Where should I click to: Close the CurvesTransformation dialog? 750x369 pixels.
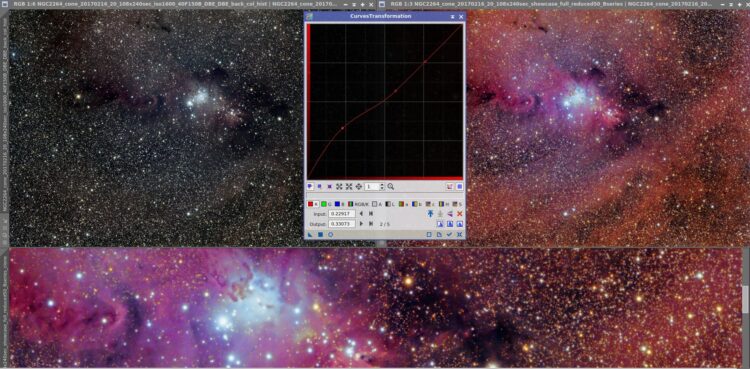click(461, 16)
